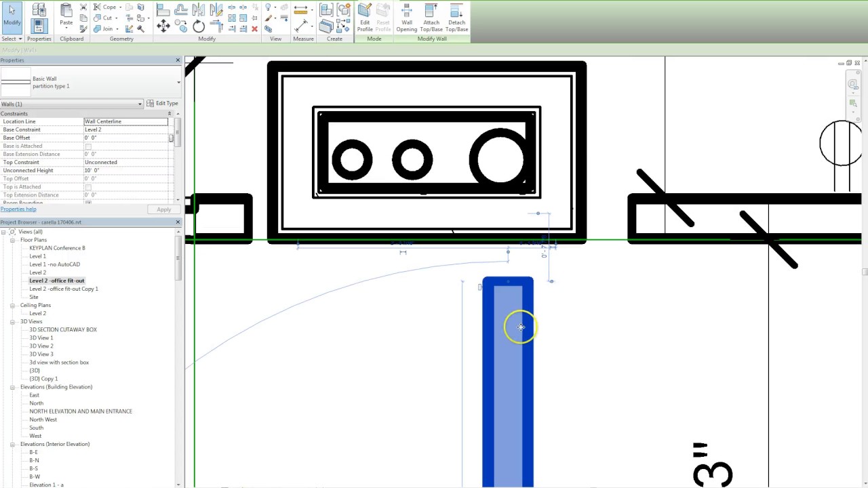Open the Walls (1) selector dropdown
The height and width of the screenshot is (488, 868).
(139, 104)
